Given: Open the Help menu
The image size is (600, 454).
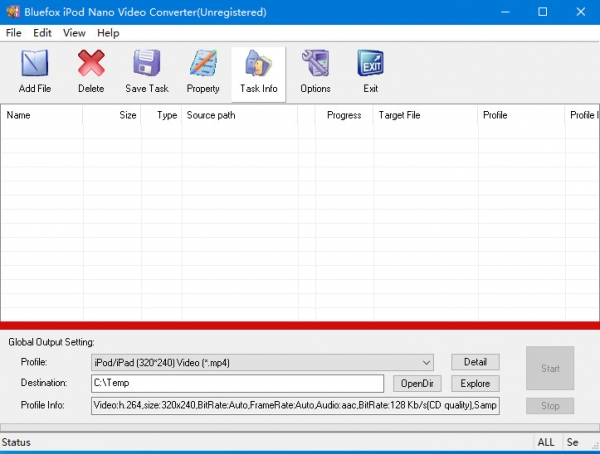Looking at the screenshot, I should (x=108, y=33).
